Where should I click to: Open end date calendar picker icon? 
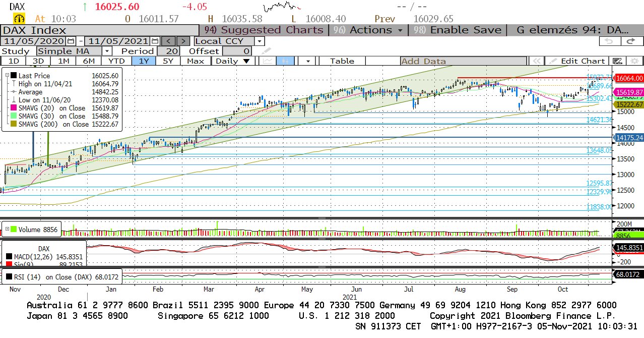[155, 41]
